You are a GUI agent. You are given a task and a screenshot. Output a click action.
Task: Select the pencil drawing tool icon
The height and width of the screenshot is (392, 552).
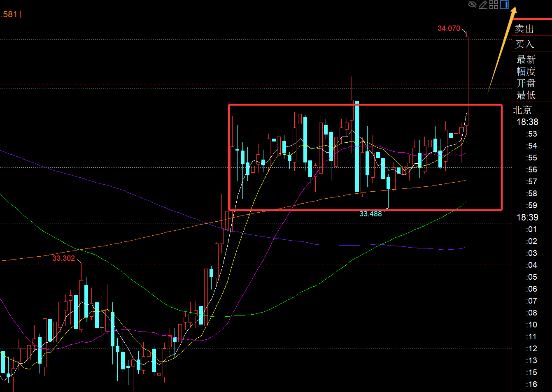[x=483, y=5]
